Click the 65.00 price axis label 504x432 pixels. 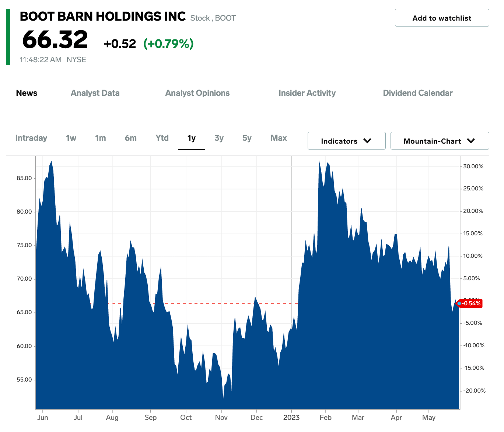click(x=24, y=312)
